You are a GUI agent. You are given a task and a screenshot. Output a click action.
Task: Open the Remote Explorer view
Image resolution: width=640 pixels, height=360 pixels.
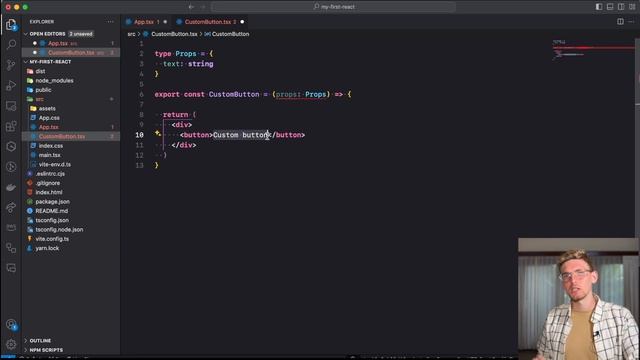coord(11,106)
